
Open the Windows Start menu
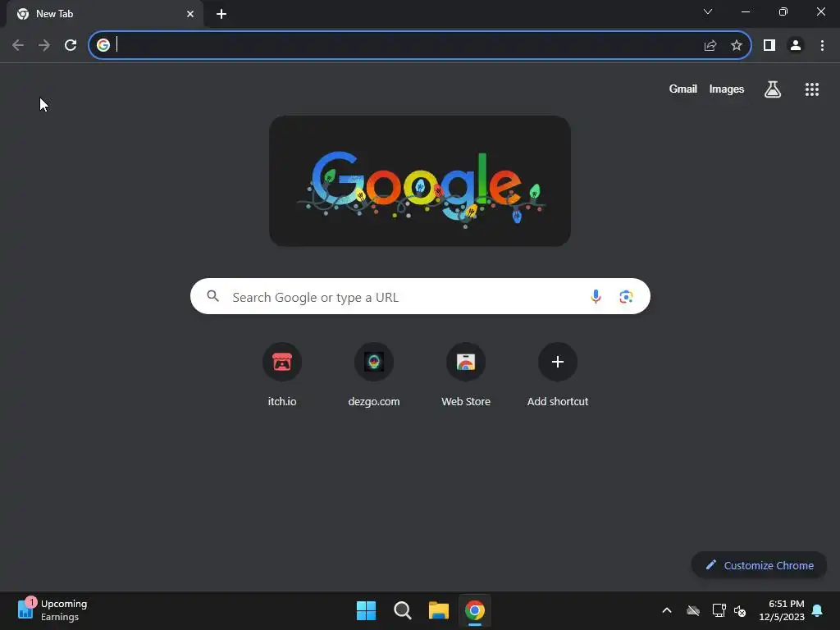(367, 610)
